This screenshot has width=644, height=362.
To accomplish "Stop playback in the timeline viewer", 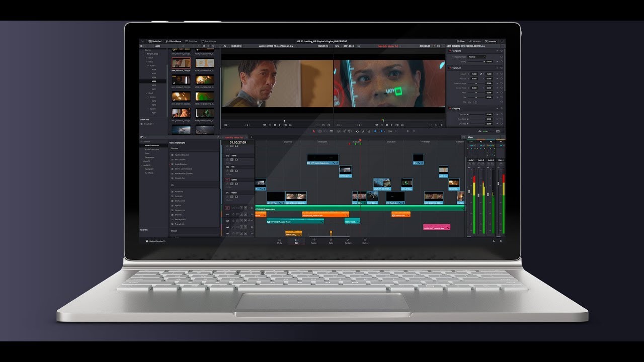I will pos(388,125).
